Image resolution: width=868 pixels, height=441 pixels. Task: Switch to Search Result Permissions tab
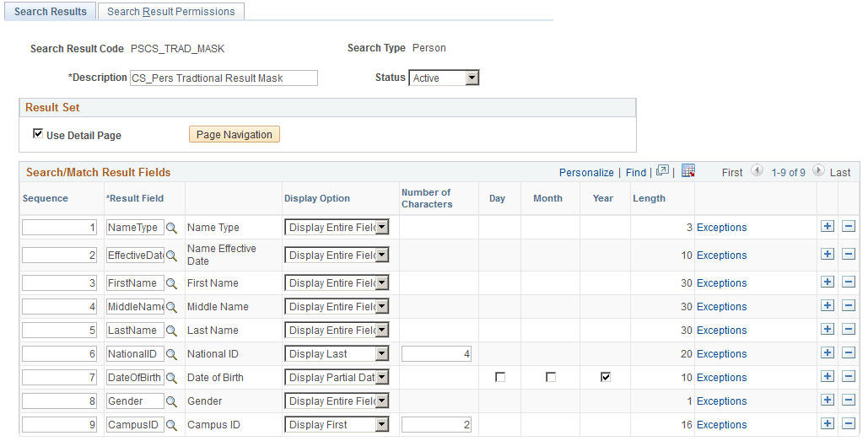171,12
